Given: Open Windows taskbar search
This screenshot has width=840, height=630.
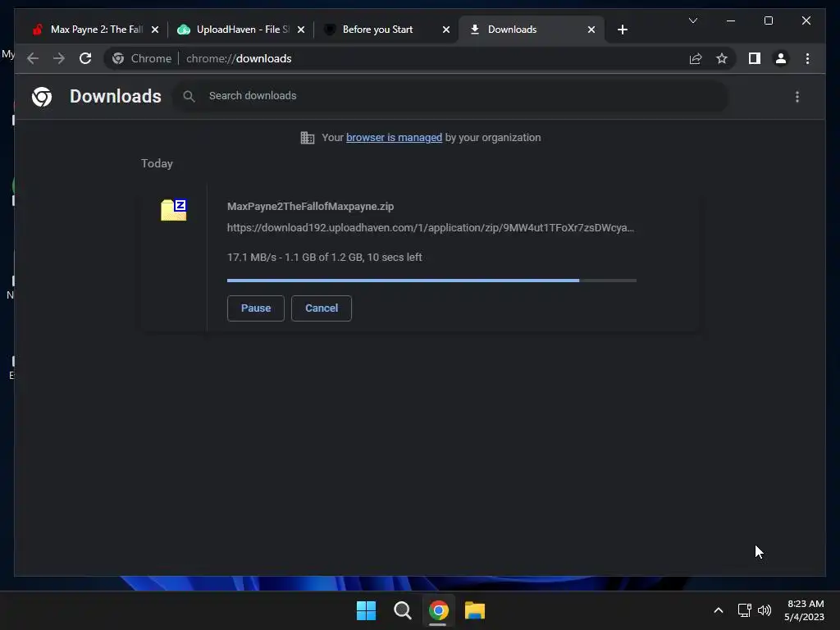Looking at the screenshot, I should pos(402,610).
